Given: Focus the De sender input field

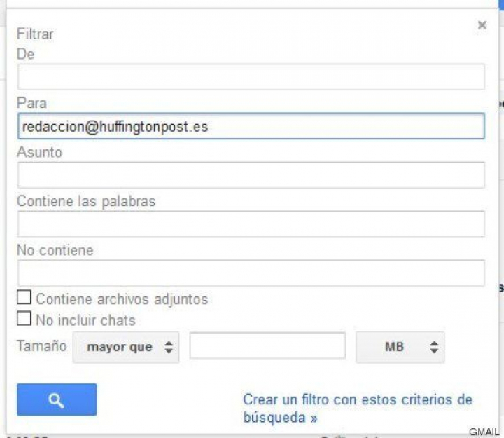Looking at the screenshot, I should pyautogui.click(x=251, y=77).
